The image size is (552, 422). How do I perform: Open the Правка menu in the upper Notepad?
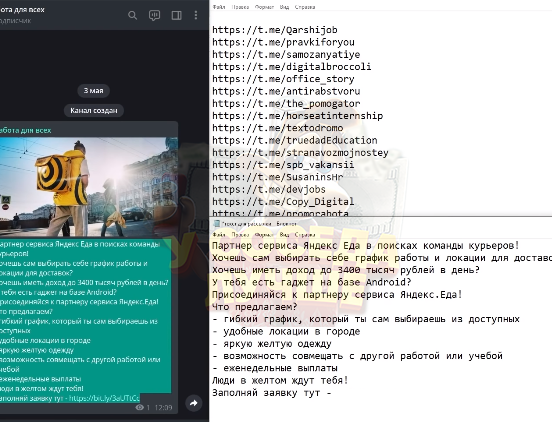[240, 7]
